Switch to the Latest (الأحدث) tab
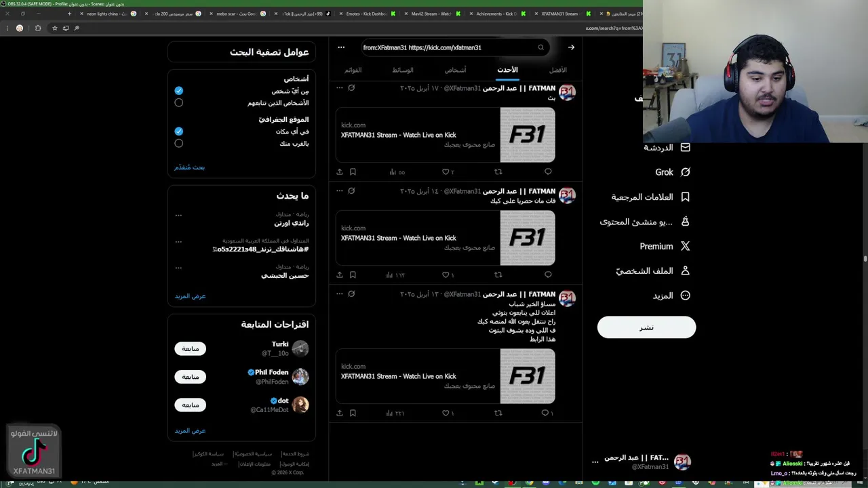 coord(507,70)
